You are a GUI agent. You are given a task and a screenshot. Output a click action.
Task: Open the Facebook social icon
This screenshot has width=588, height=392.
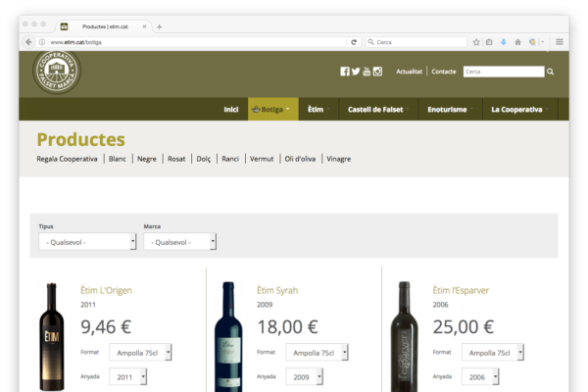345,72
